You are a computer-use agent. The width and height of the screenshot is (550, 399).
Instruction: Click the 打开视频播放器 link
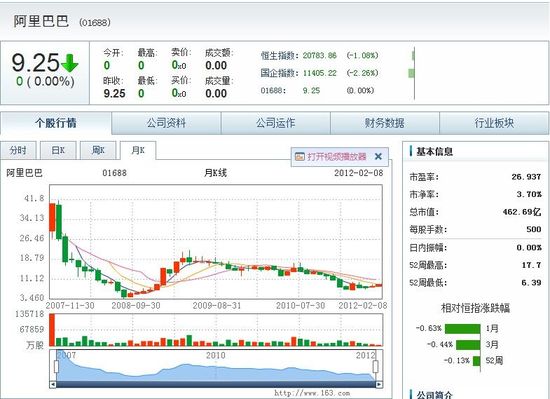(x=337, y=156)
